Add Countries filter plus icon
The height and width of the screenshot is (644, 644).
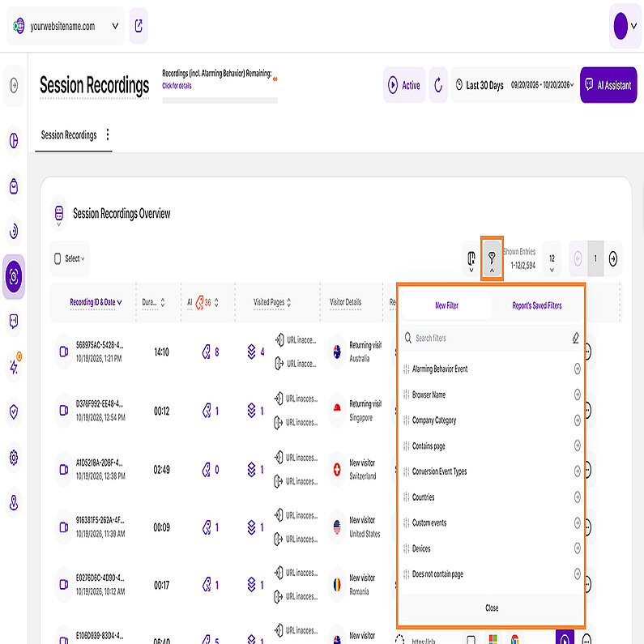pyautogui.click(x=577, y=497)
